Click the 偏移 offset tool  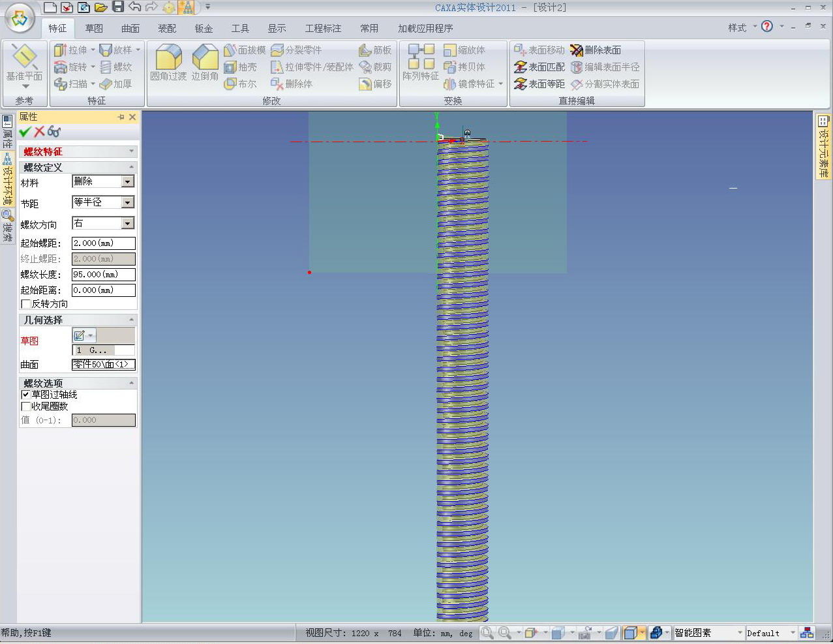375,84
